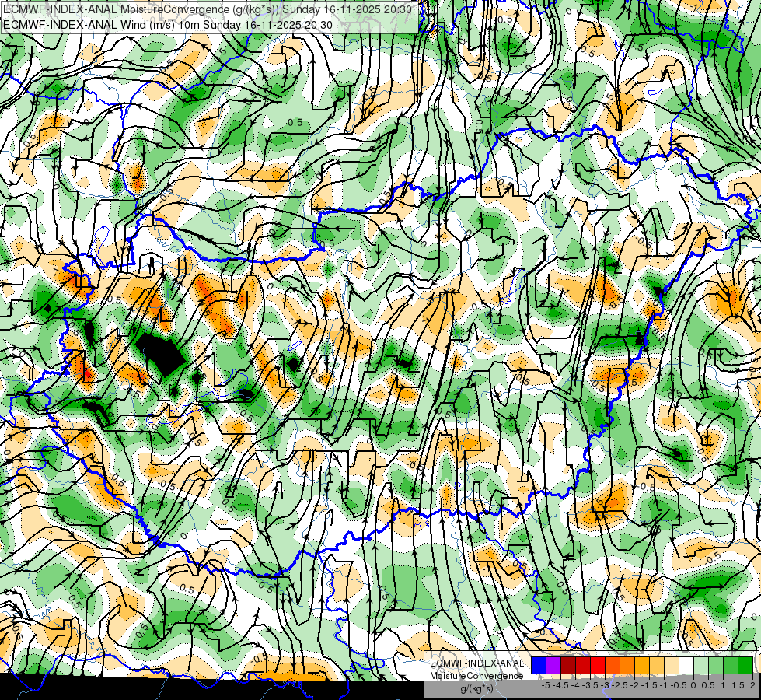This screenshot has width=761, height=700.
Task: Click the 1.5 tick label in the legend
Action: (x=738, y=685)
